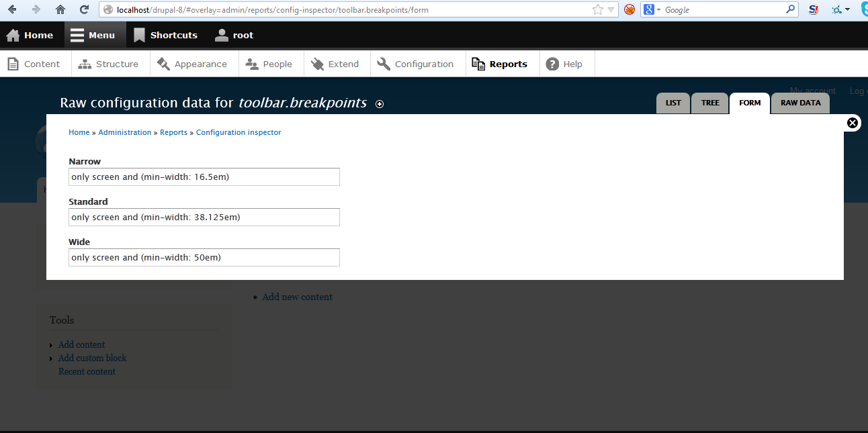Click the browser forward arrow
This screenshot has height=433, width=868.
tap(36, 9)
